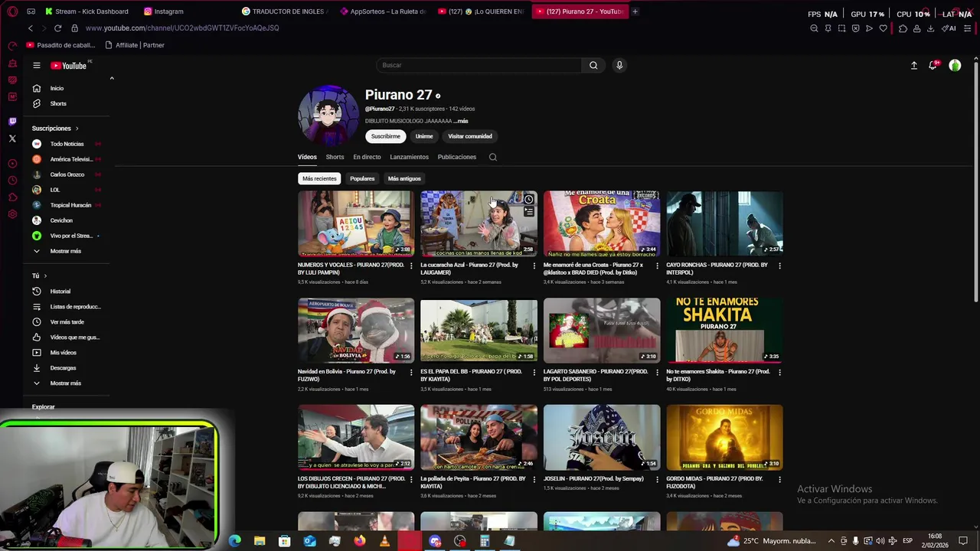Viewport: 980px width, 551px height.
Task: Open Twitch in Opera sidebar
Action: pyautogui.click(x=12, y=122)
